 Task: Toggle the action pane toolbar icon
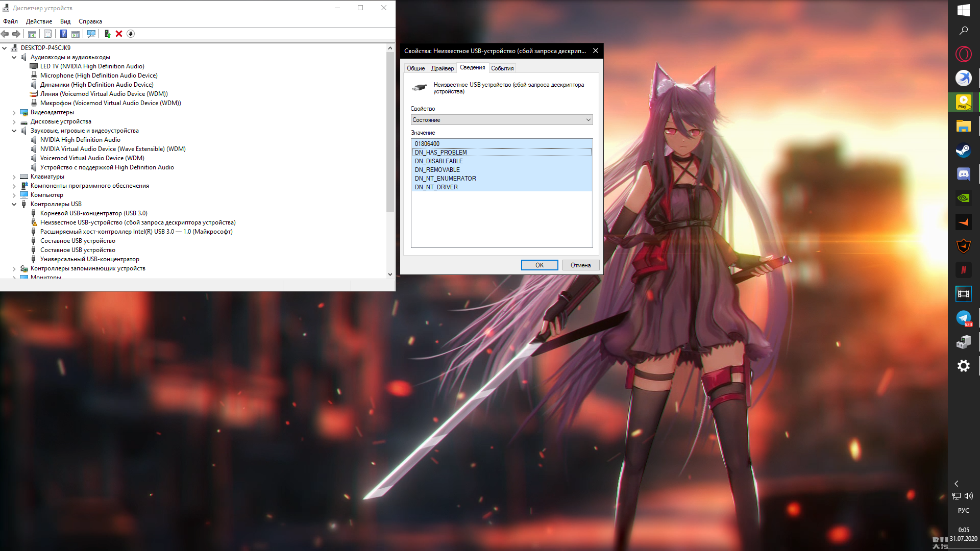76,34
